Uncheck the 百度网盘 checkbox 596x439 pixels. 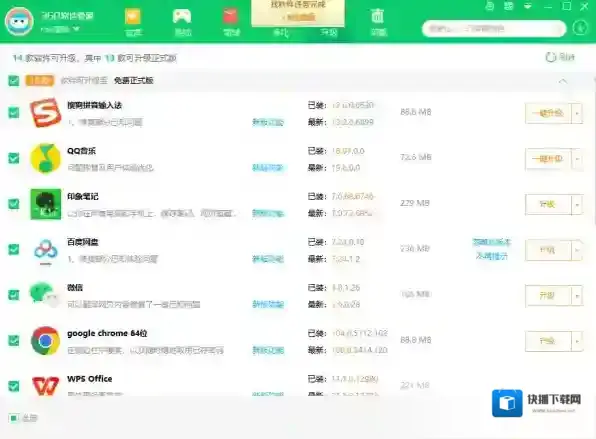click(14, 249)
